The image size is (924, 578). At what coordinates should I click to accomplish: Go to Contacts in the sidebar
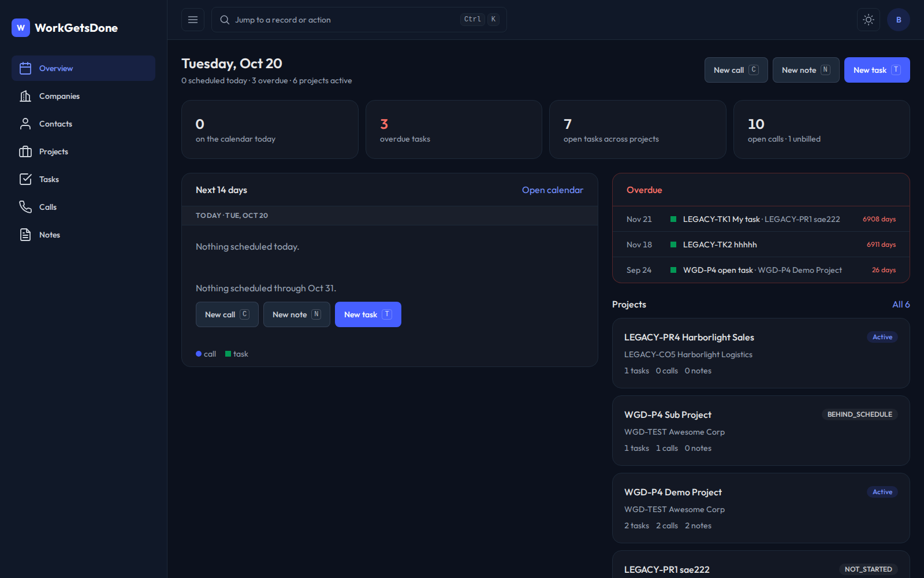(83, 124)
